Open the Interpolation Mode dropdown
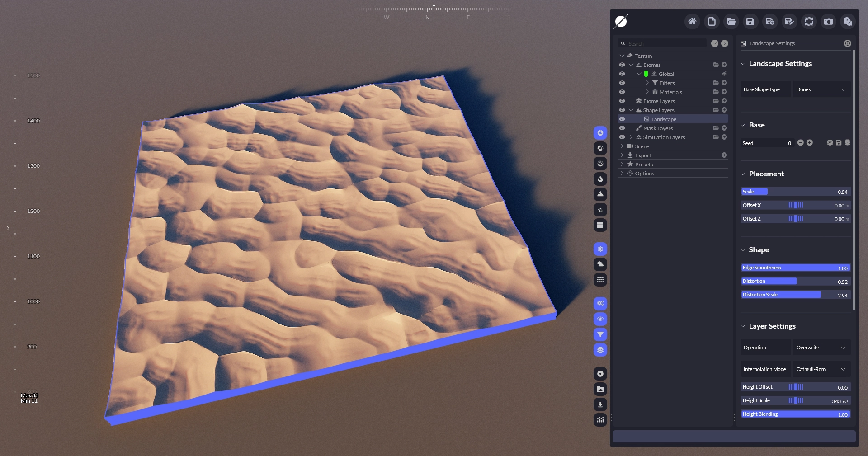This screenshot has height=456, width=868. coord(821,369)
